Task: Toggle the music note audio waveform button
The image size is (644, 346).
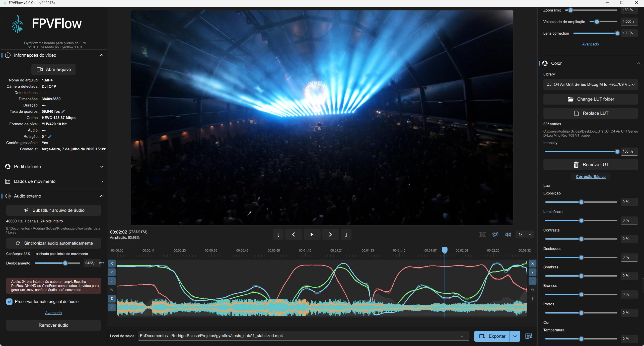Action: tap(112, 307)
